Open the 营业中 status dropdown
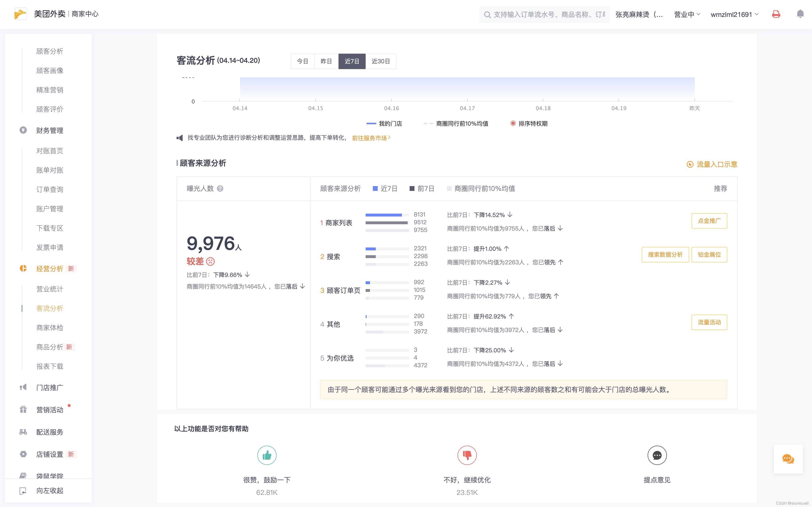This screenshot has width=812, height=507. coord(687,14)
